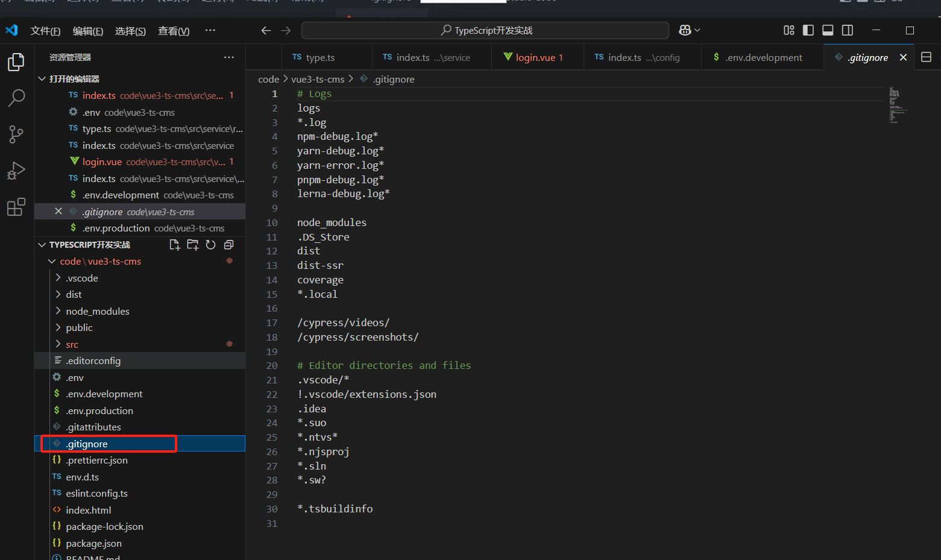Expand the src folder
The width and height of the screenshot is (941, 560).
pos(72,344)
